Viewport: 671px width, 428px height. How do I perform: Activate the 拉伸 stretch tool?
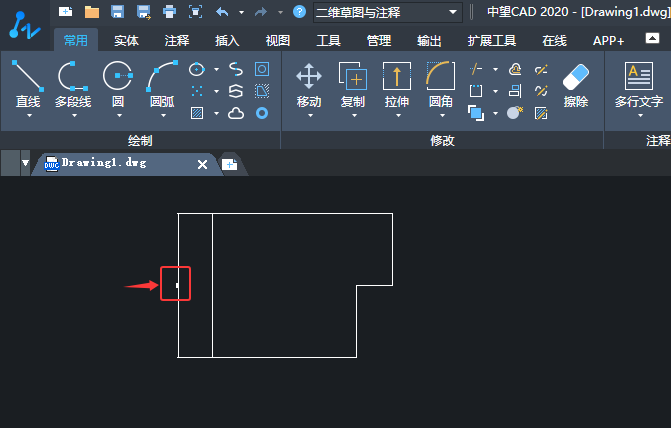point(397,84)
